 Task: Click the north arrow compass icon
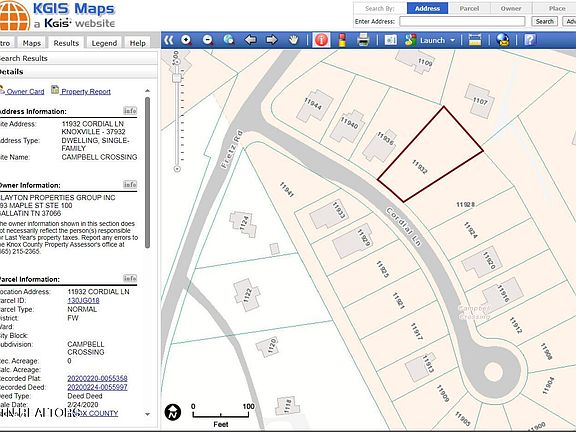pos(173,412)
